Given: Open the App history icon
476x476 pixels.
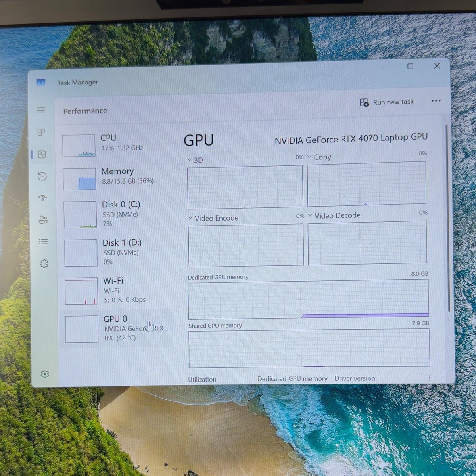Looking at the screenshot, I should click(42, 176).
